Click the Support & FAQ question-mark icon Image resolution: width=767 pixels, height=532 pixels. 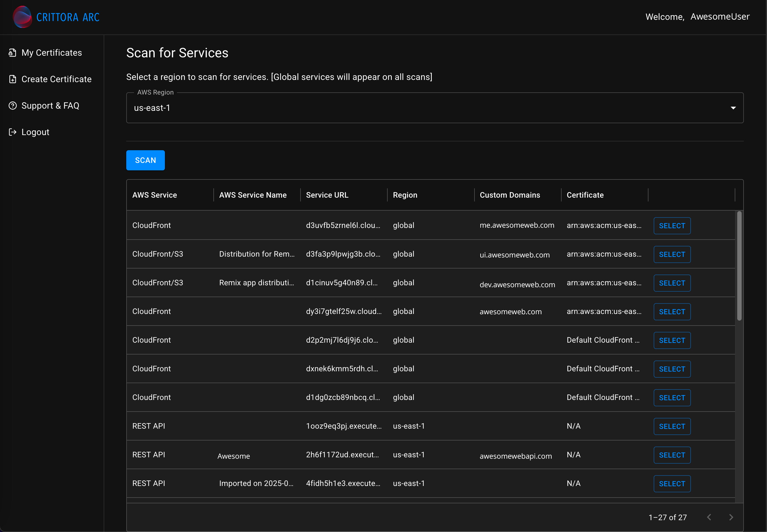[x=12, y=106]
